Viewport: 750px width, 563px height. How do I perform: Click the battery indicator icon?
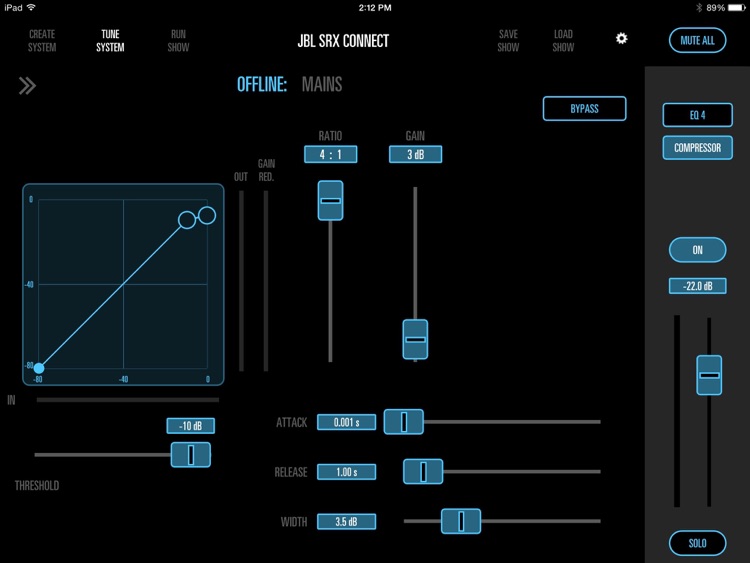point(737,8)
